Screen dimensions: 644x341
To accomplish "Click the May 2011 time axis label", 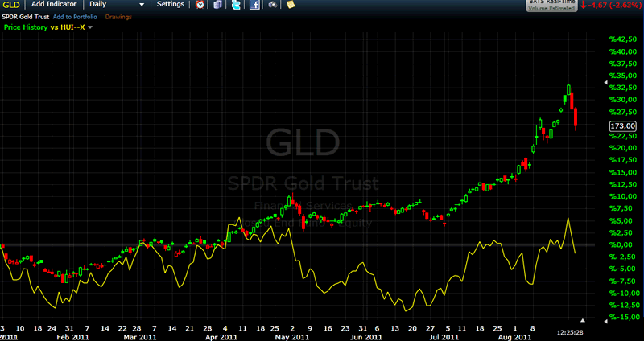I will tap(291, 337).
